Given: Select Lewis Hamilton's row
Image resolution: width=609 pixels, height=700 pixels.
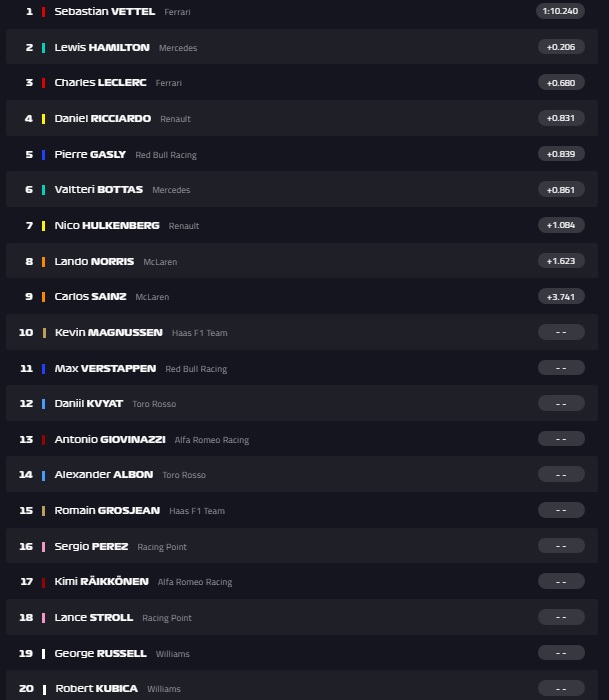Looking at the screenshot, I should pos(300,47).
